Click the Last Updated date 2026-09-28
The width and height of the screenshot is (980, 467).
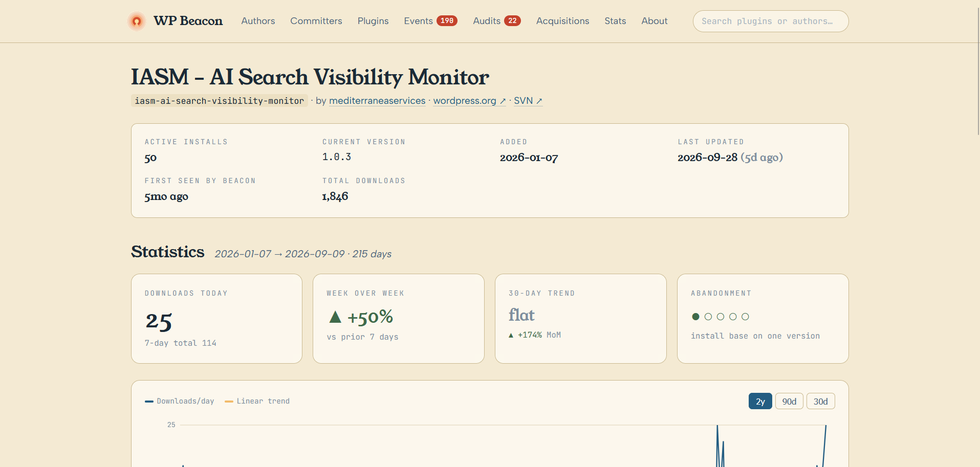[708, 158]
